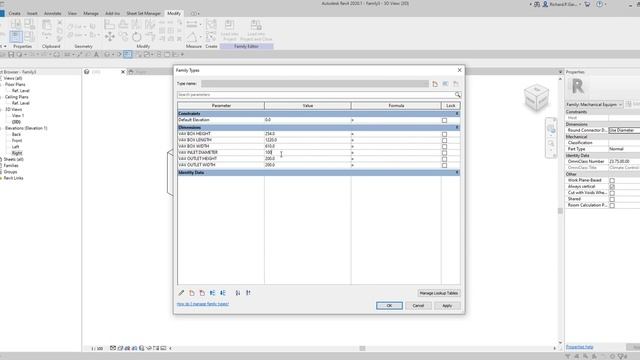Toggle lock checkbox for VAV BOX LENGTH
The height and width of the screenshot is (360, 640).
tap(444, 140)
